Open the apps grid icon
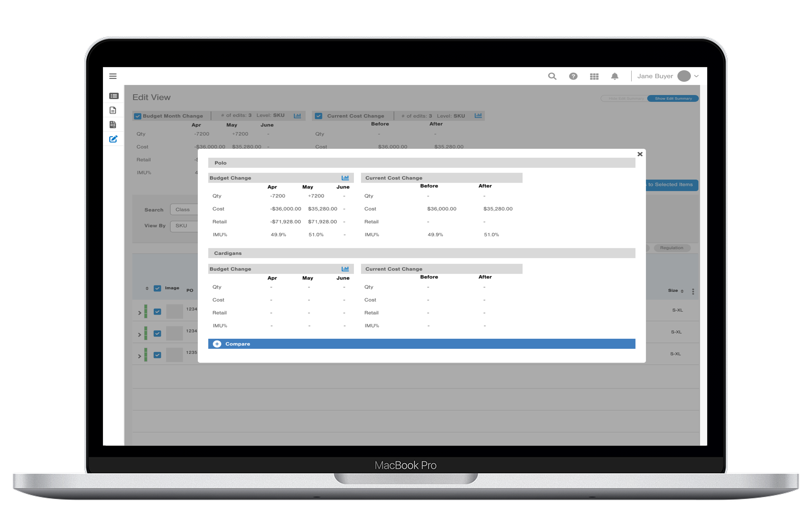Screen dimensions: 812x516 [594, 76]
